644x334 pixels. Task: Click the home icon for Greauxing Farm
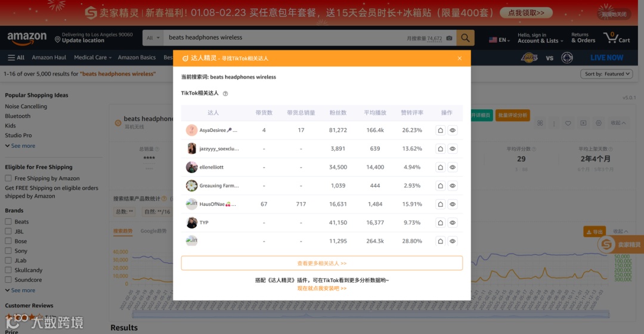tap(440, 185)
